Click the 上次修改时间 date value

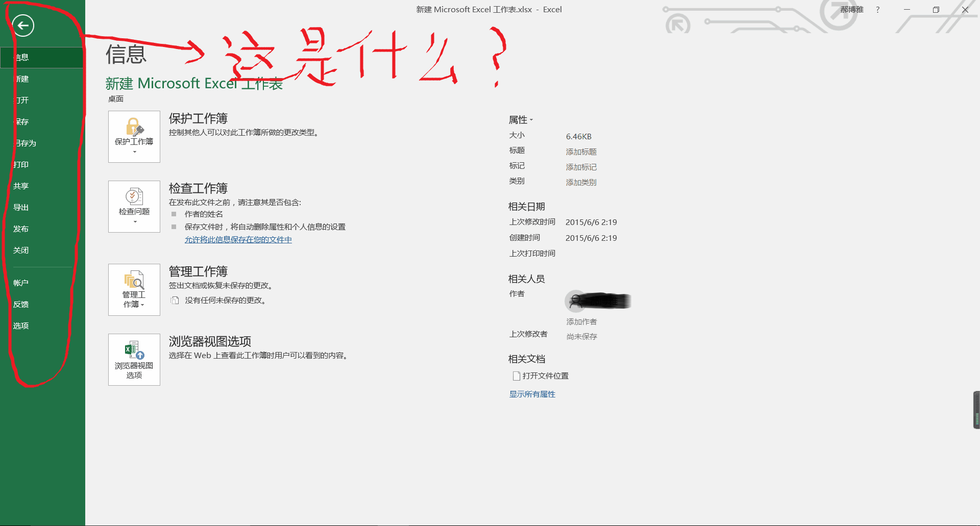point(591,222)
